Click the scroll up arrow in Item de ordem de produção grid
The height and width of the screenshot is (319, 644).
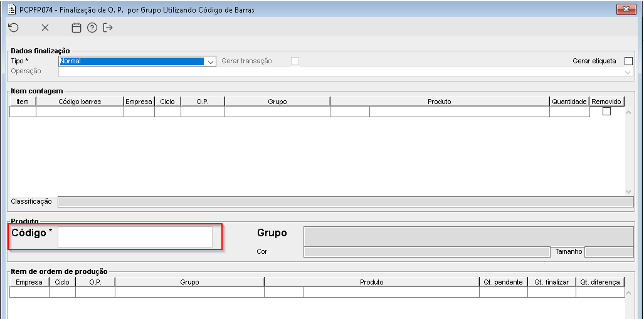coord(628,293)
